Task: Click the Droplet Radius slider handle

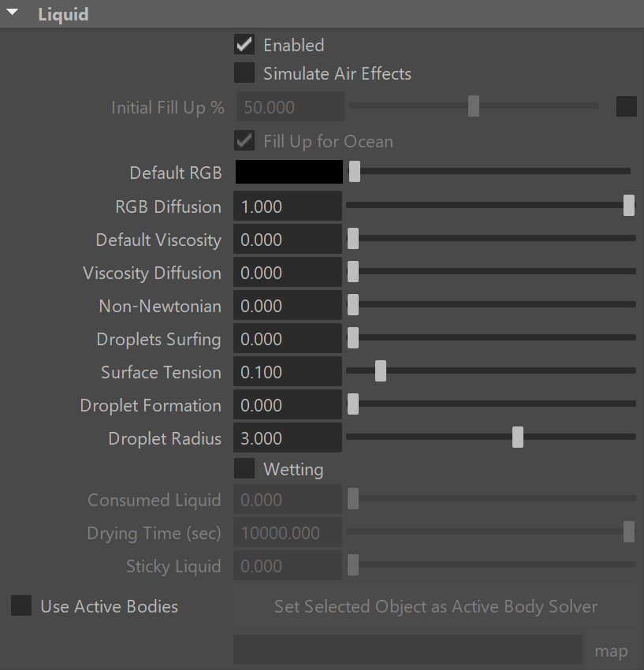Action: [x=518, y=437]
